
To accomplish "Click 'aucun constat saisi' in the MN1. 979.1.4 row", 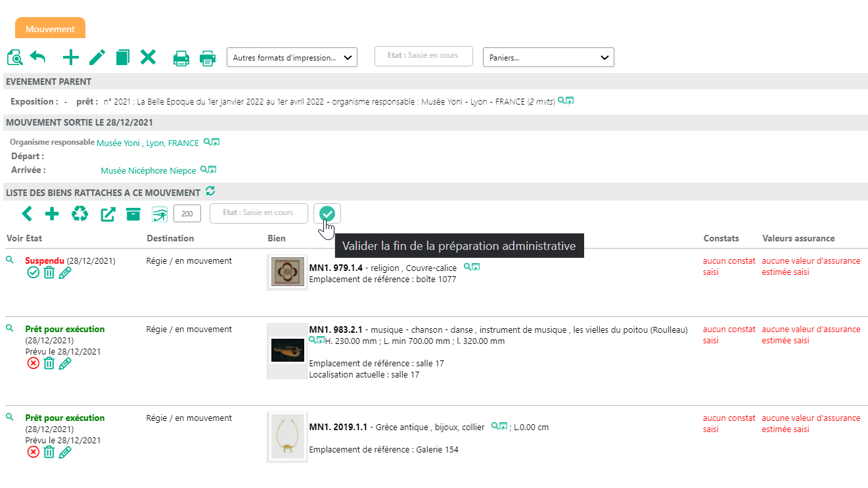I will click(x=729, y=266).
